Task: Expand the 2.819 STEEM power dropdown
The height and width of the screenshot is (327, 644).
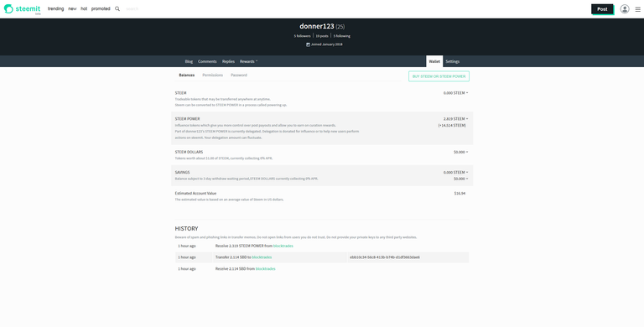Action: click(455, 119)
